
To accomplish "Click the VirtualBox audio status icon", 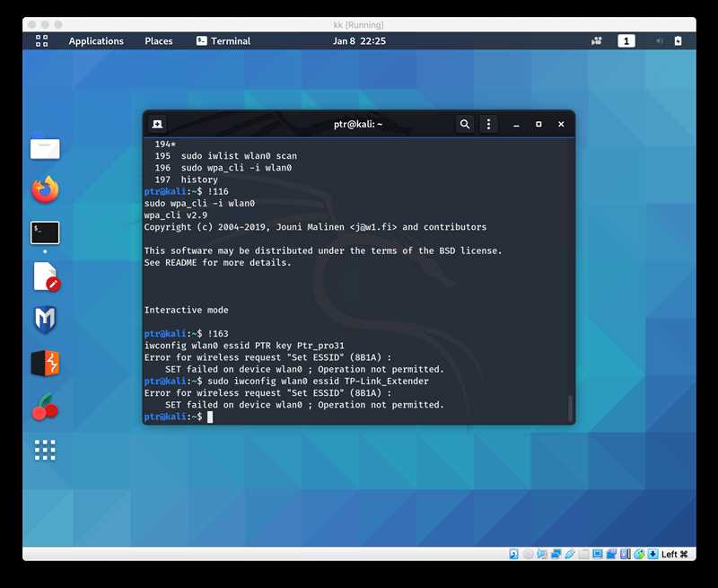I will coord(542,554).
